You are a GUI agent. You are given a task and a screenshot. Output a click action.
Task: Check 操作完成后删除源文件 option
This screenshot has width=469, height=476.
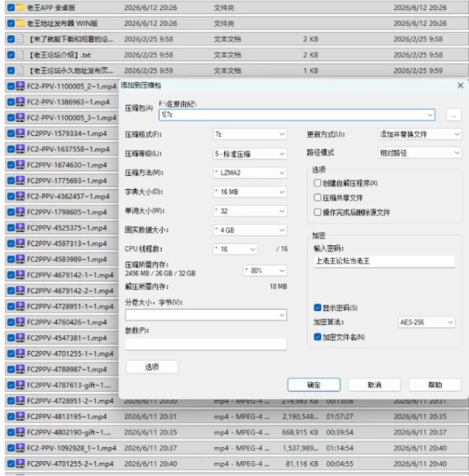tap(318, 212)
